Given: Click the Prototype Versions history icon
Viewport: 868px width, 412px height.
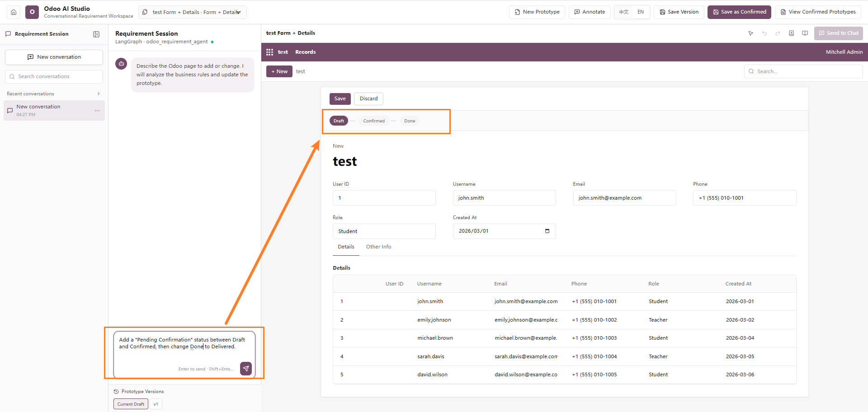Looking at the screenshot, I should (x=116, y=392).
